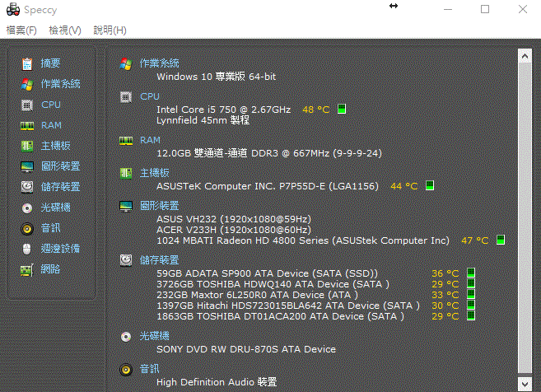Open the CPU heading in summary panel

click(149, 96)
